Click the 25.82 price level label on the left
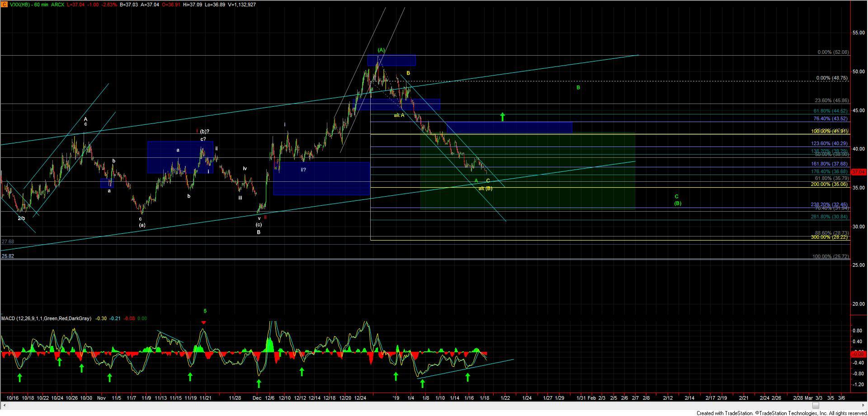868x416 pixels. tap(8, 256)
